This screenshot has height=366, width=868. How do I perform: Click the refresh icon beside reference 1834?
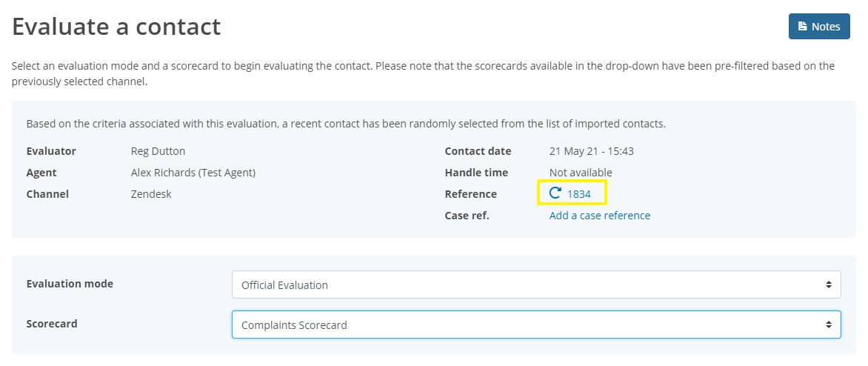[555, 193]
